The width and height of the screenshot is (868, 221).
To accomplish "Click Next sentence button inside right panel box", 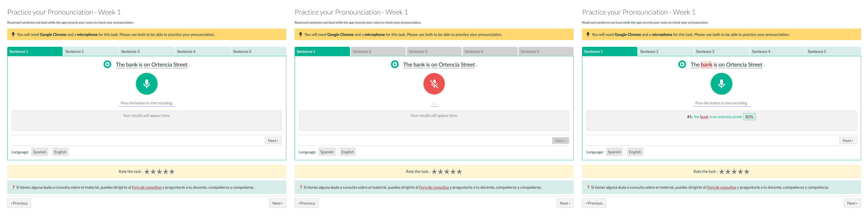I will click(x=848, y=140).
